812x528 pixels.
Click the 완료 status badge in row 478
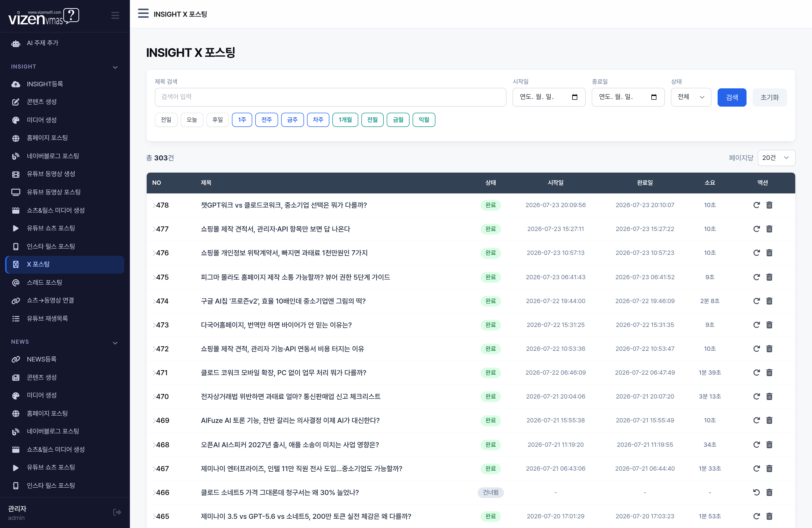pyautogui.click(x=490, y=205)
